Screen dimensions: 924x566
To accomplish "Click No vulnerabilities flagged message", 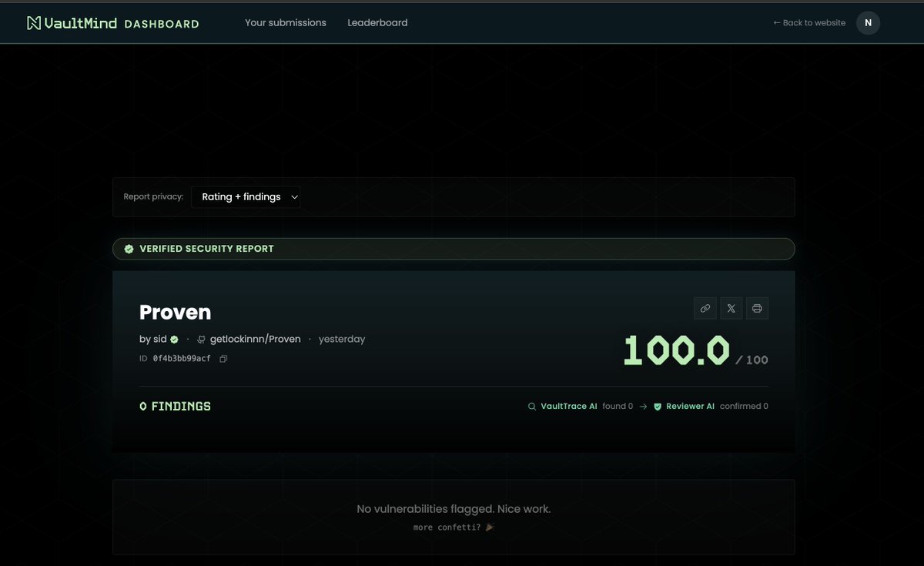I will [x=454, y=509].
